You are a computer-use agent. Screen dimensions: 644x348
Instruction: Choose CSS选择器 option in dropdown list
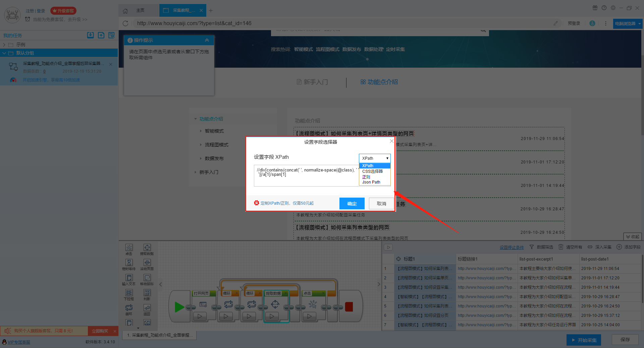[375, 171]
